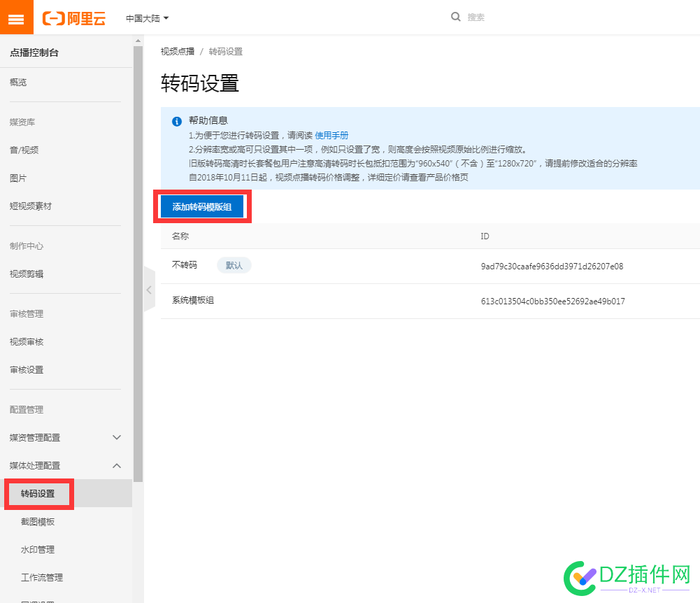Select 水印管理 in the sidebar
This screenshot has height=603, width=700.
[x=38, y=549]
